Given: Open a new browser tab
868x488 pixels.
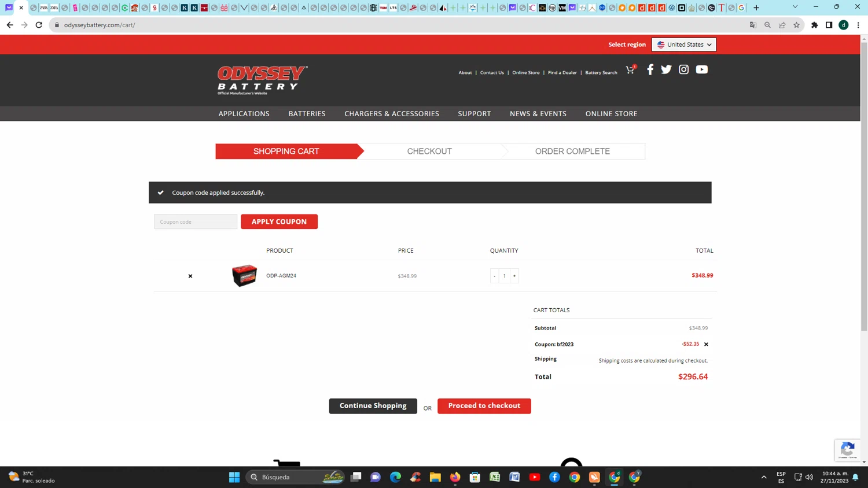Looking at the screenshot, I should (756, 8).
